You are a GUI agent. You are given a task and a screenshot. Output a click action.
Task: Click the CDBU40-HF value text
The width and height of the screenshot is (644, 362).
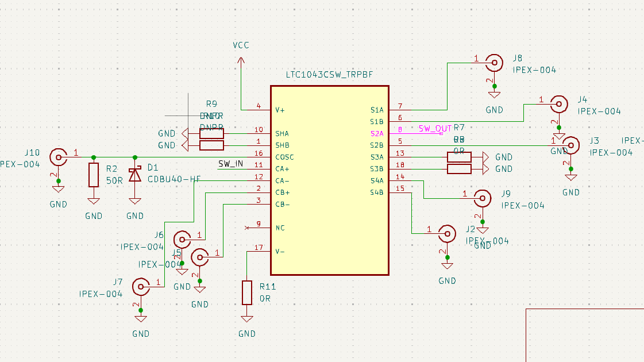[174, 179]
